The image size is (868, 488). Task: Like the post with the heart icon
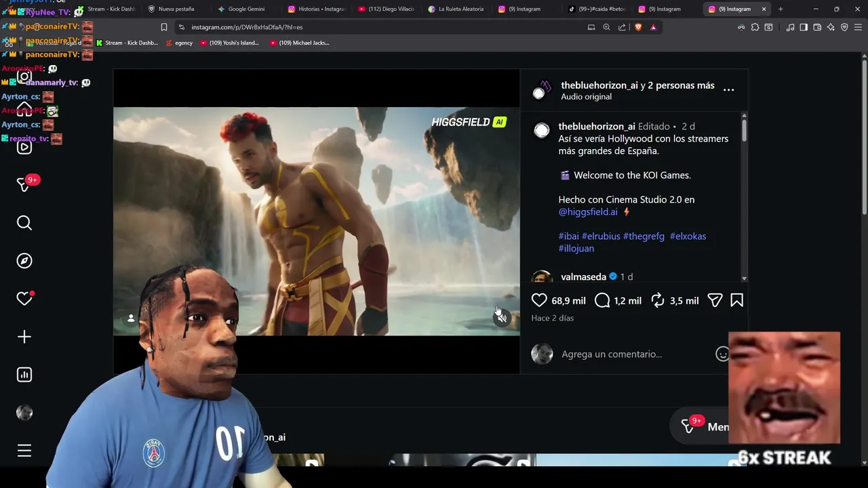click(539, 300)
